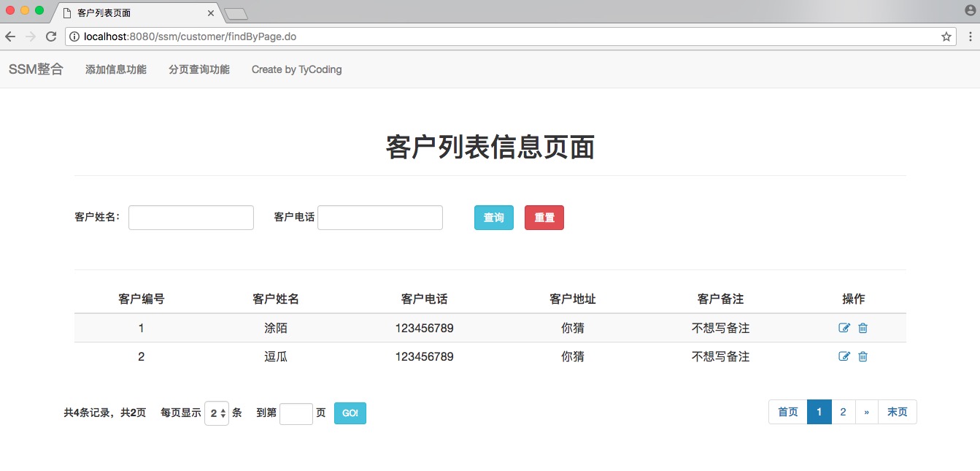Open the Chrome user profile icon
980x471 pixels.
[x=970, y=10]
